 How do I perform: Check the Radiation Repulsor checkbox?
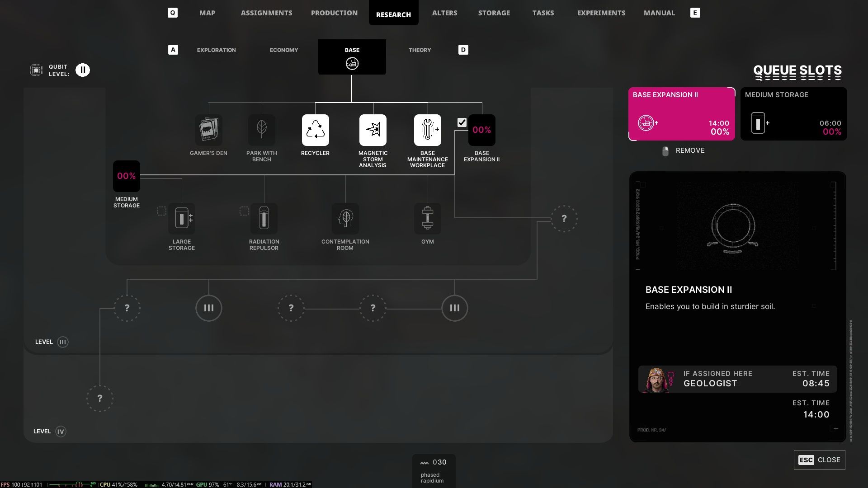pyautogui.click(x=244, y=211)
